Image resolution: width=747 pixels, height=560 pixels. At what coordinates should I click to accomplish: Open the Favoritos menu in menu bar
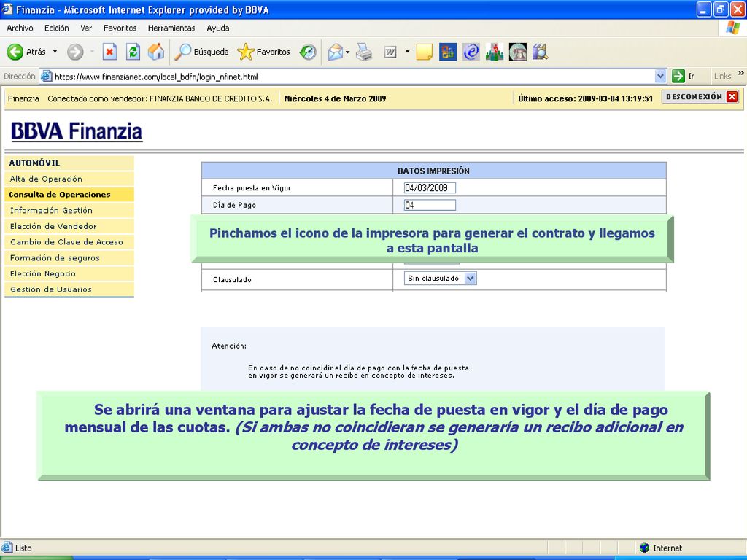click(x=120, y=28)
